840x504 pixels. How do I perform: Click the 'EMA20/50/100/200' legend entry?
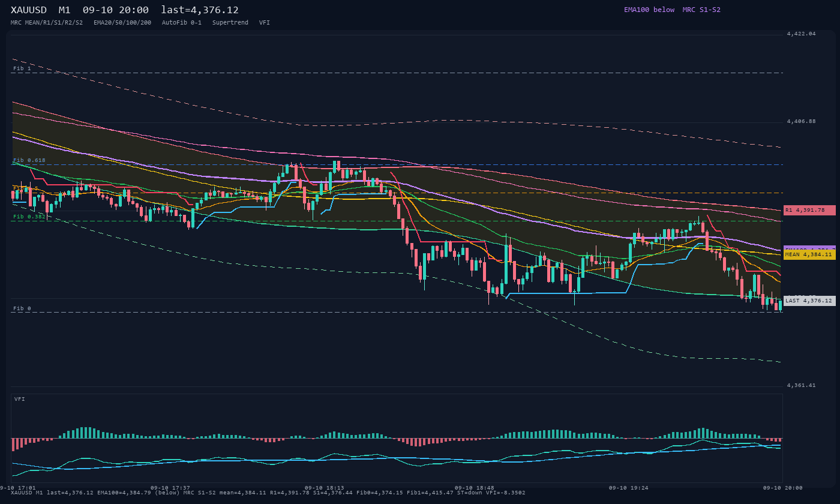122,22
